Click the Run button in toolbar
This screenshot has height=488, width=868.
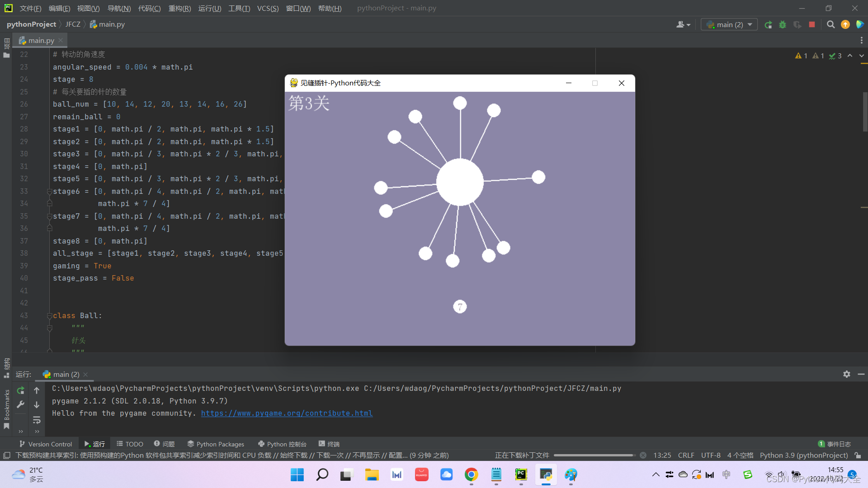pyautogui.click(x=769, y=24)
